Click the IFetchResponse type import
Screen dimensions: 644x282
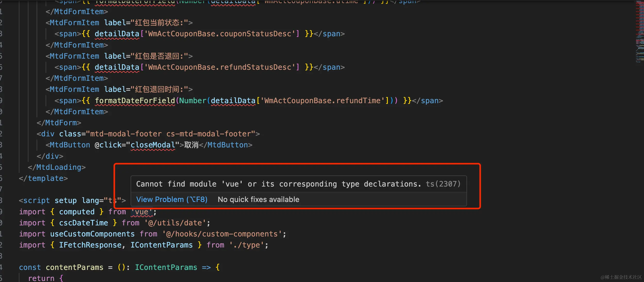tap(90, 245)
